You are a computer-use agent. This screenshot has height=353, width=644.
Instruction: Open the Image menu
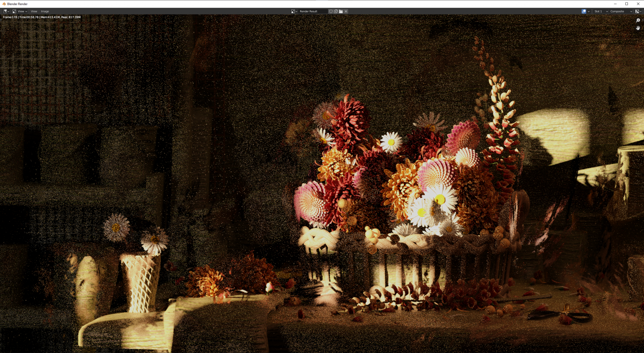pyautogui.click(x=45, y=11)
